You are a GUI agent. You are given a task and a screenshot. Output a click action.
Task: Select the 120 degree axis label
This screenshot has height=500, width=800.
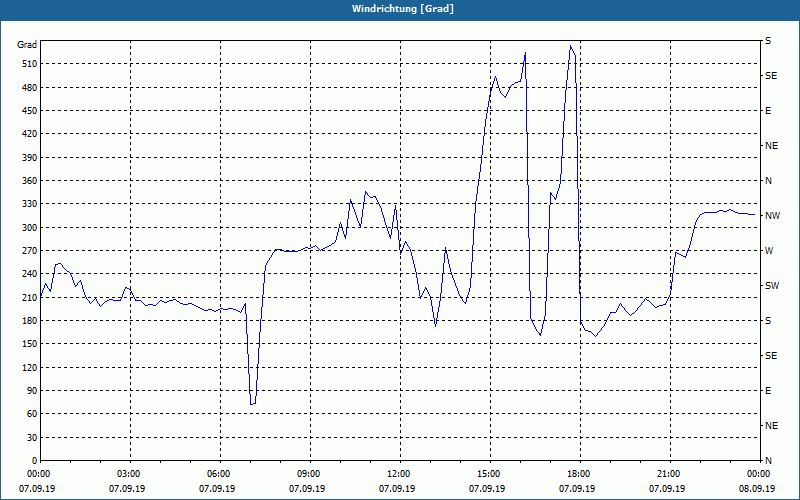(29, 367)
